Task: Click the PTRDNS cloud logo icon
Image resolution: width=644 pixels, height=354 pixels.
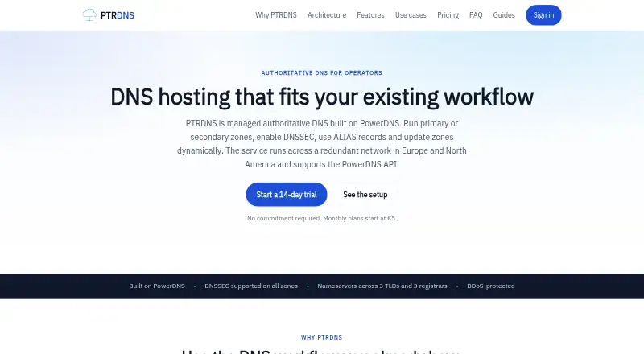Action: [89, 14]
